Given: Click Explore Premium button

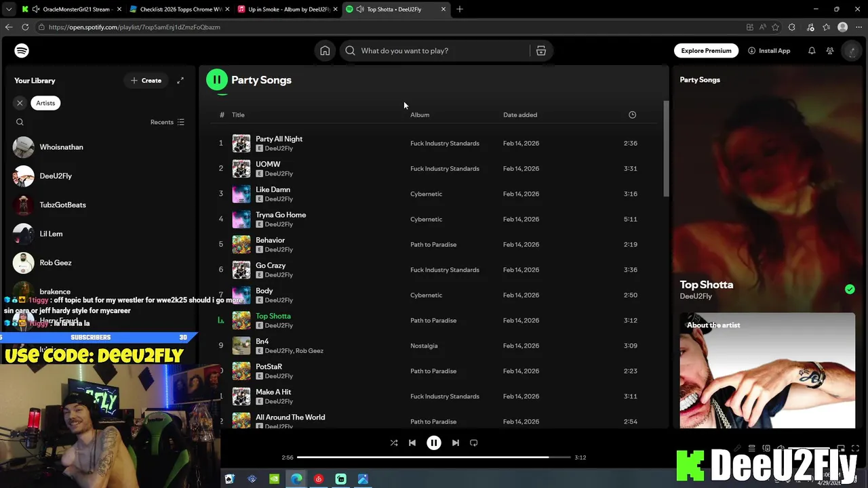Looking at the screenshot, I should pos(706,51).
